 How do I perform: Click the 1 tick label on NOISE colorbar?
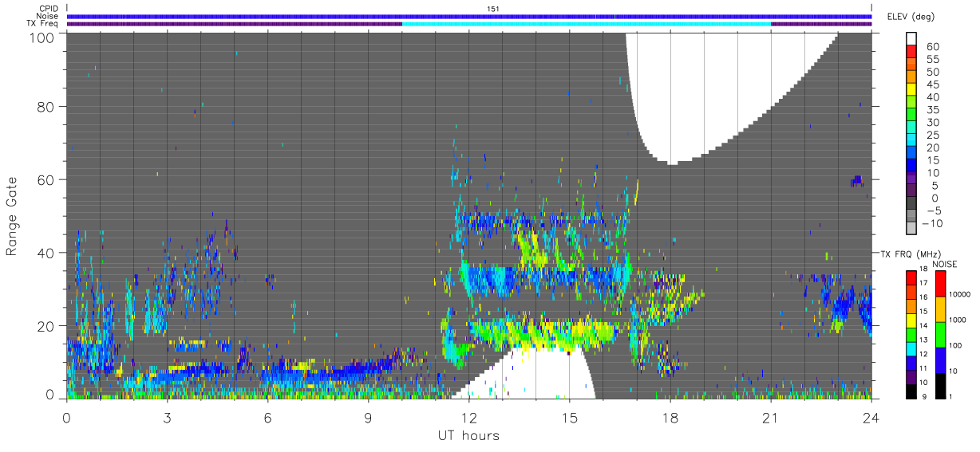(952, 396)
